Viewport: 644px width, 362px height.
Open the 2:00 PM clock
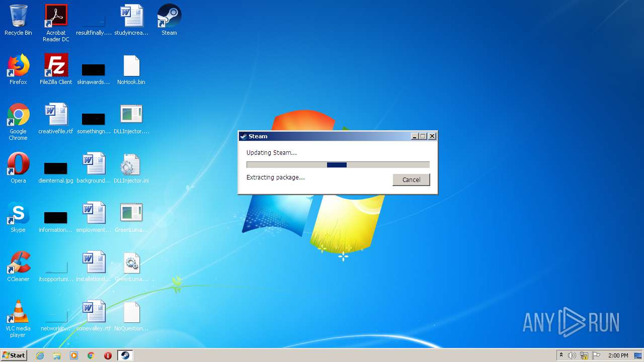618,355
